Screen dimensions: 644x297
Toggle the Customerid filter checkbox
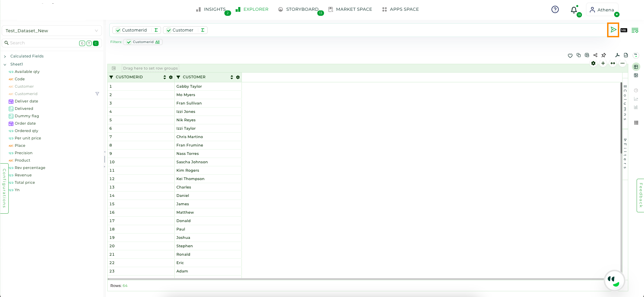click(129, 42)
